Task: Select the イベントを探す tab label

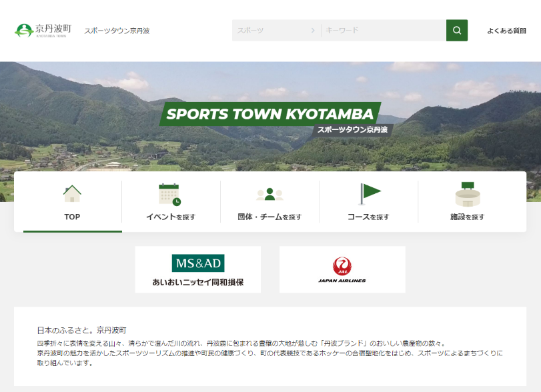Action: point(171,217)
